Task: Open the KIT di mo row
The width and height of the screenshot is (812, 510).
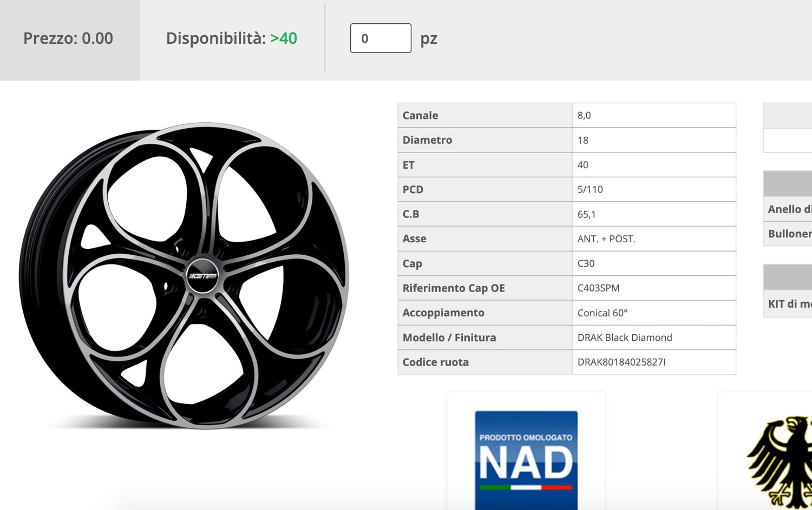Action: pos(789,304)
